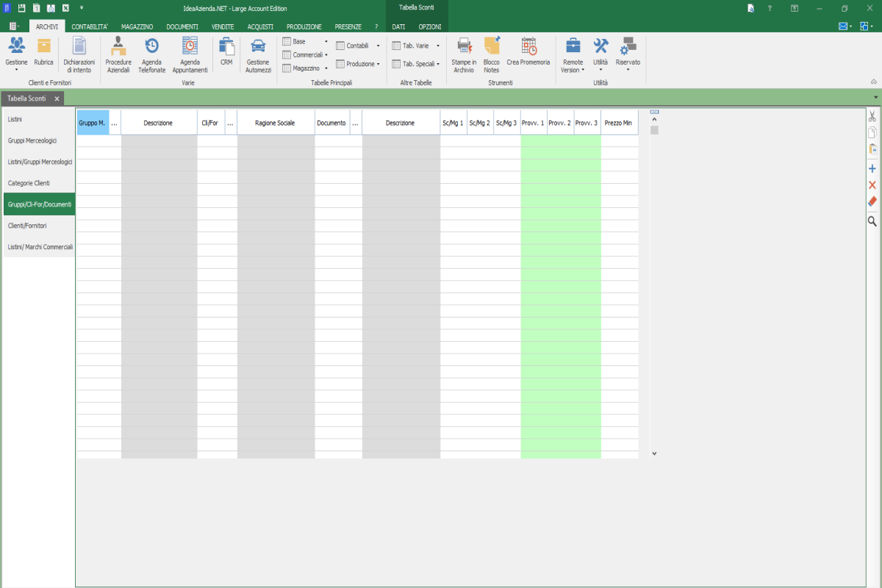Close the Tabella Sconti document tab
882x588 pixels.
(x=57, y=98)
